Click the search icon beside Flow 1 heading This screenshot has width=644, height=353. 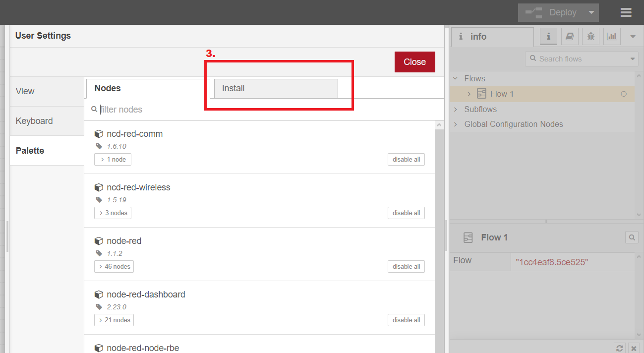[x=632, y=237]
